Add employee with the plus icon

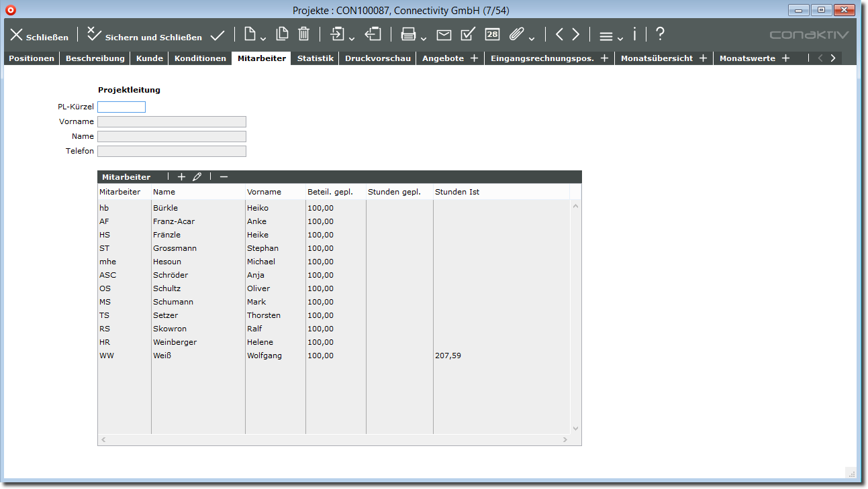(x=181, y=177)
